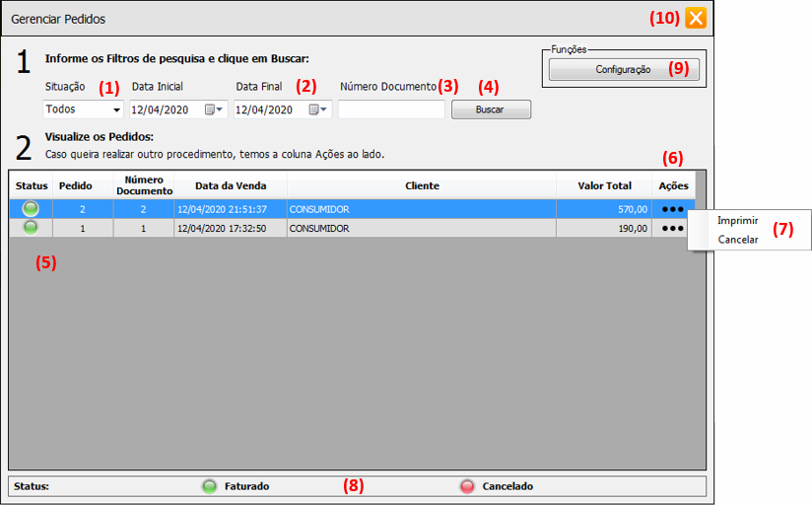812x505 pixels.
Task: Sort by the Cliente column header
Action: point(422,185)
